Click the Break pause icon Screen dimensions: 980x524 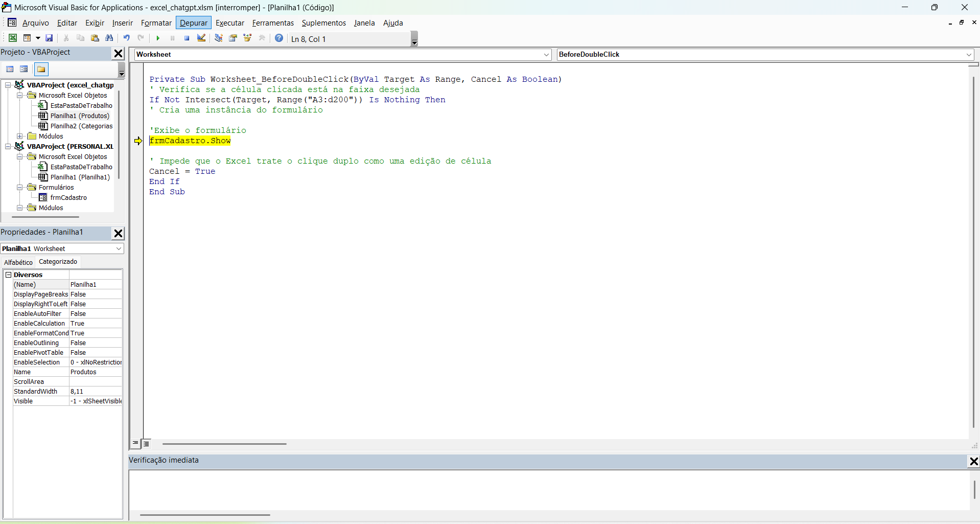(x=172, y=38)
